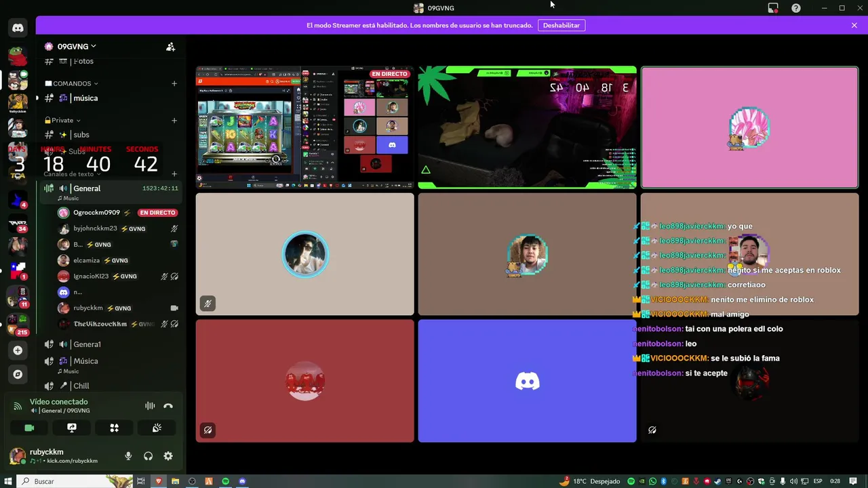The image size is (868, 488).
Task: Open the invite members icon beside 09GVNG
Action: 171,47
